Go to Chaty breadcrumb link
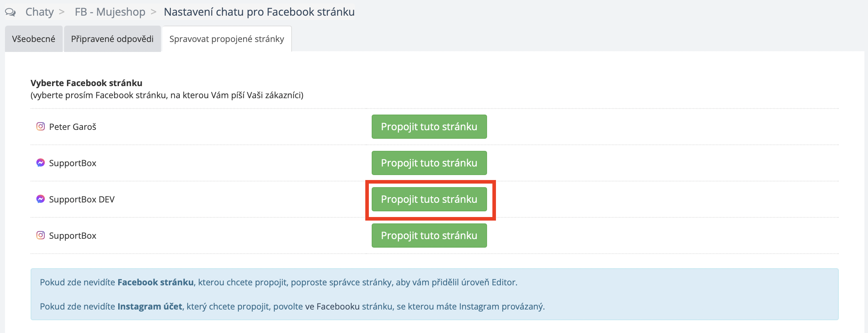The image size is (868, 333). point(40,12)
